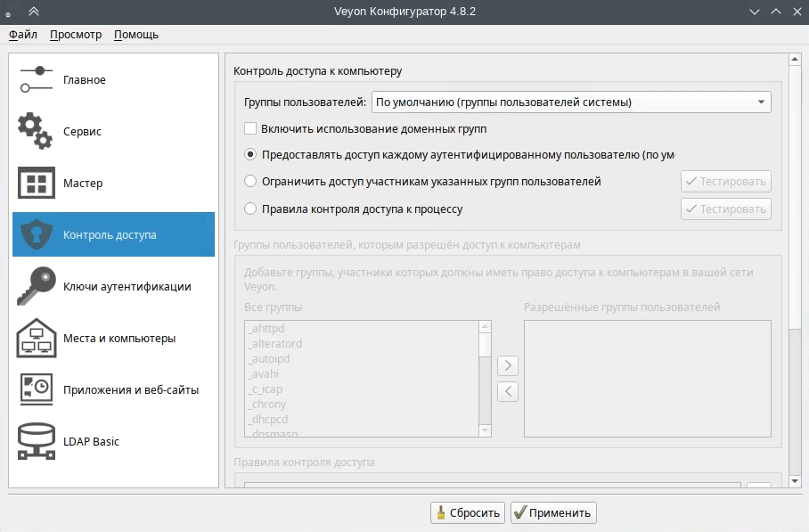Open the LDAP Basic network database icon
Image resolution: width=809 pixels, height=532 pixels.
37,441
